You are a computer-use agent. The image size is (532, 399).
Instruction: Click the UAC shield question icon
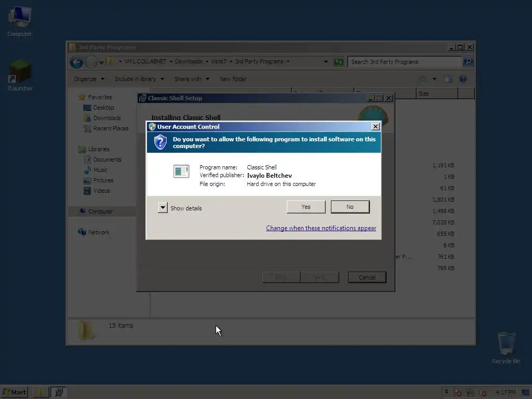pos(160,142)
